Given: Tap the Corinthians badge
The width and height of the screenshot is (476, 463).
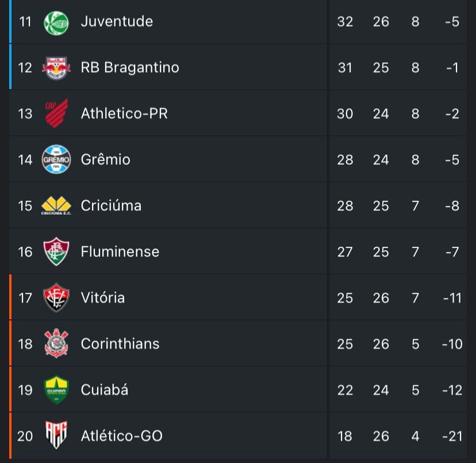Looking at the screenshot, I should coord(56,343).
